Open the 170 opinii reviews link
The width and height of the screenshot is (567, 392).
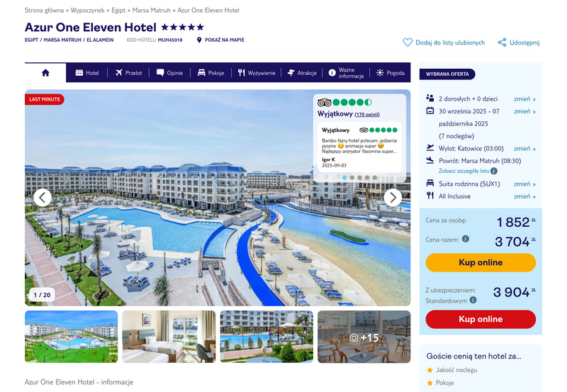click(x=367, y=115)
